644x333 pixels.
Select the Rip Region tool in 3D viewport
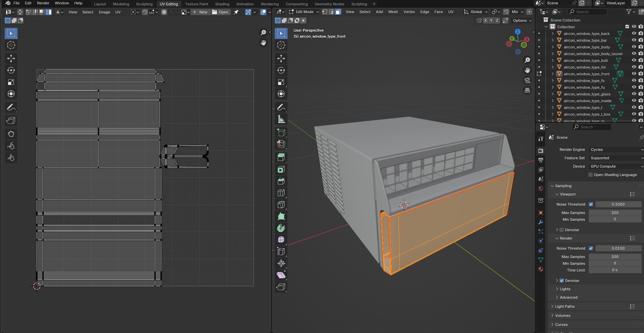(281, 287)
